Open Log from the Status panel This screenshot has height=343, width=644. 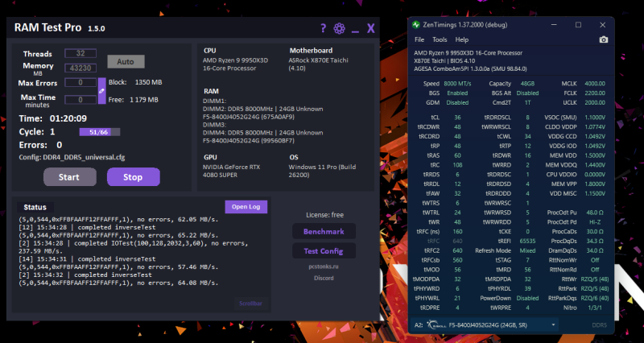click(246, 207)
